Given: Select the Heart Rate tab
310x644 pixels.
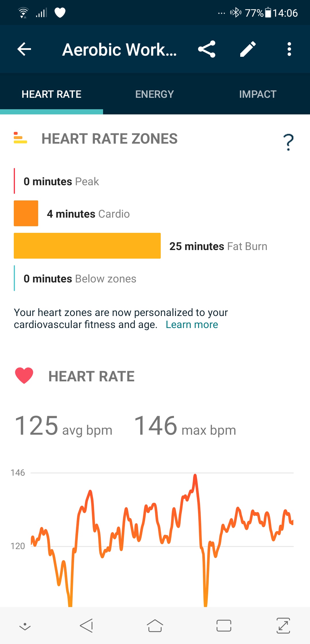Looking at the screenshot, I should point(52,94).
